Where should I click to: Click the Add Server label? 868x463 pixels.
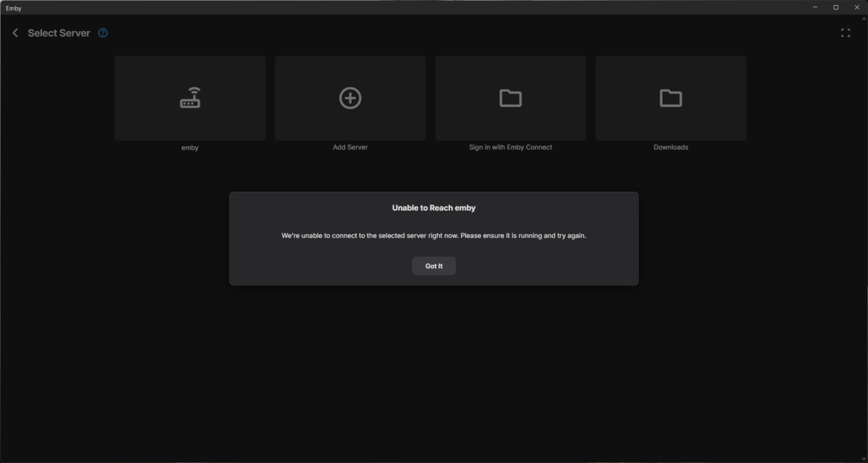pyautogui.click(x=350, y=147)
